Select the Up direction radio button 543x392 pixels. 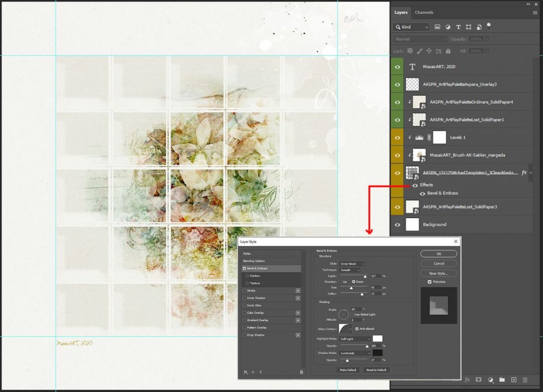pos(341,281)
